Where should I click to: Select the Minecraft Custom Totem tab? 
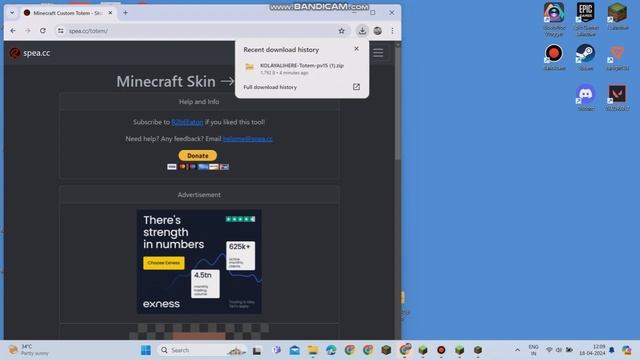[68, 13]
